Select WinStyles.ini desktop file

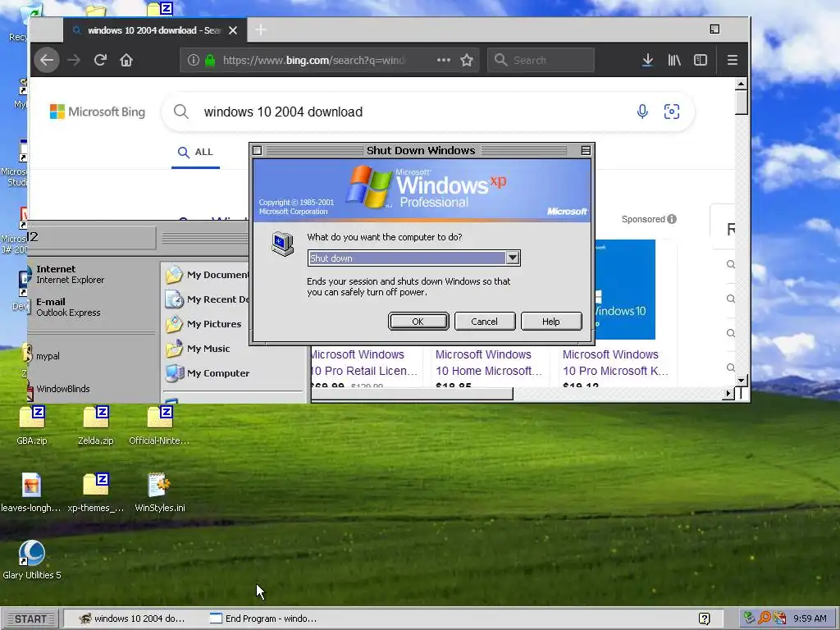(160, 493)
